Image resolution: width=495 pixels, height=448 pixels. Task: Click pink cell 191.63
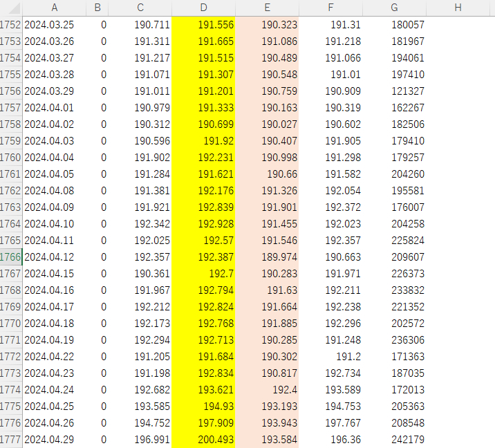click(267, 290)
